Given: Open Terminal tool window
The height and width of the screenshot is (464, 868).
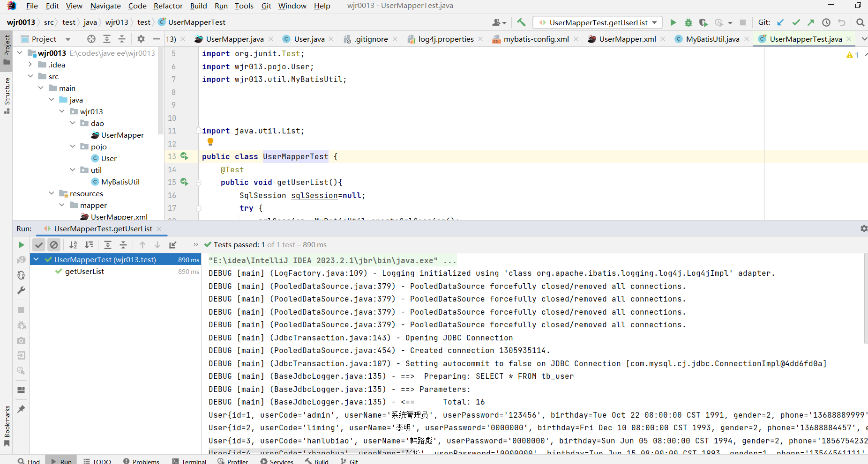Looking at the screenshot, I should 189,461.
